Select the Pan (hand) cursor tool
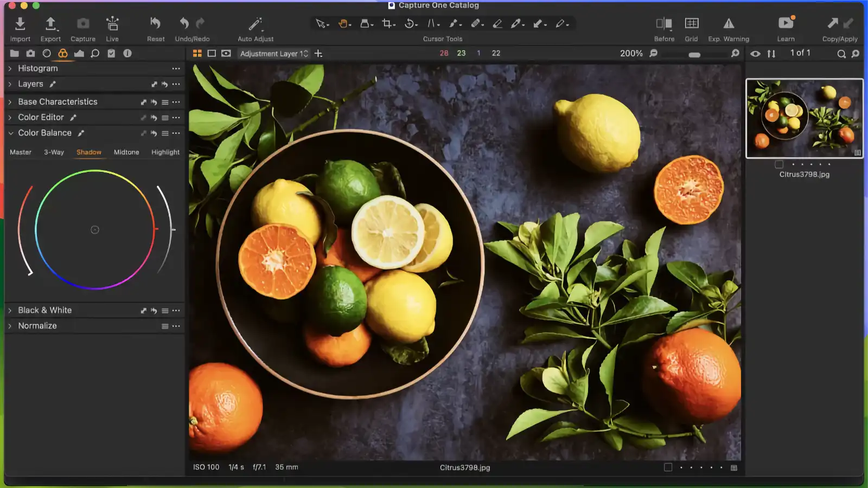 [x=343, y=24]
